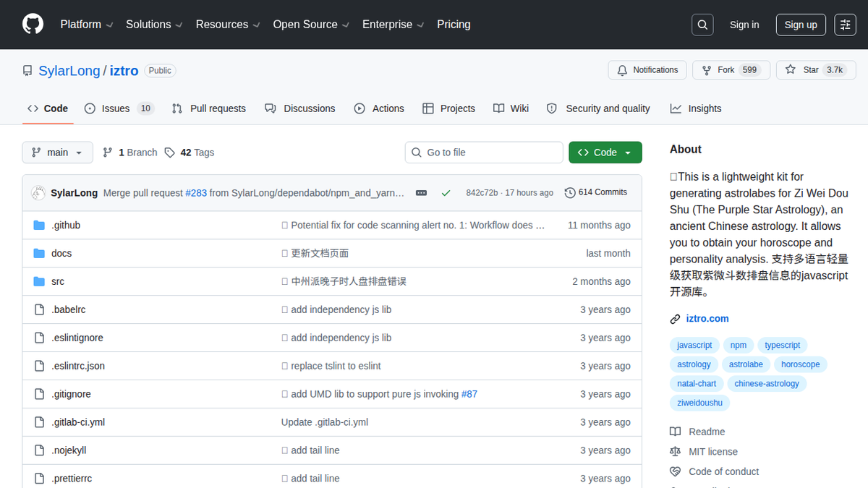Open the Open Source menu dropdown
This screenshot has width=868, height=488.
coord(310,25)
